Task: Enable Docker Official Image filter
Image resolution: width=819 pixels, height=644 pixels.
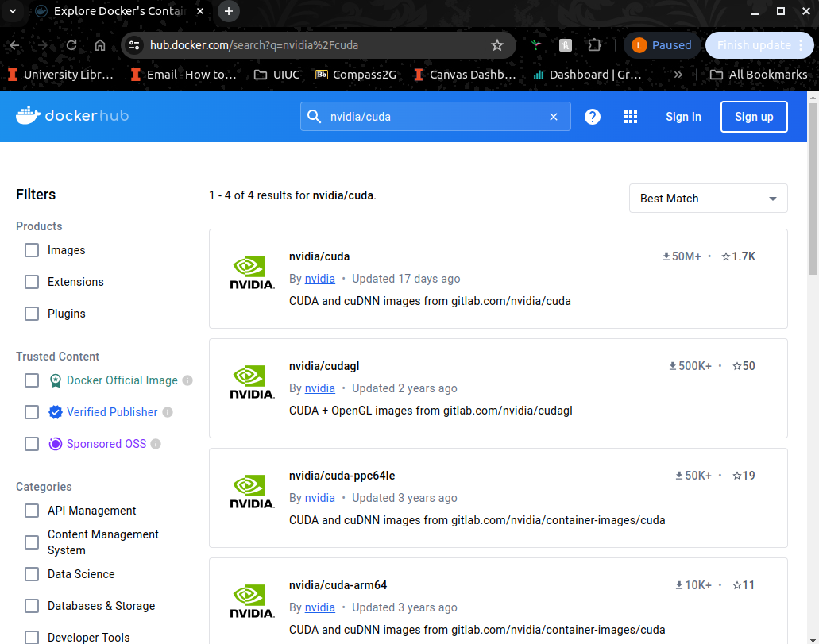Action: pyautogui.click(x=32, y=380)
